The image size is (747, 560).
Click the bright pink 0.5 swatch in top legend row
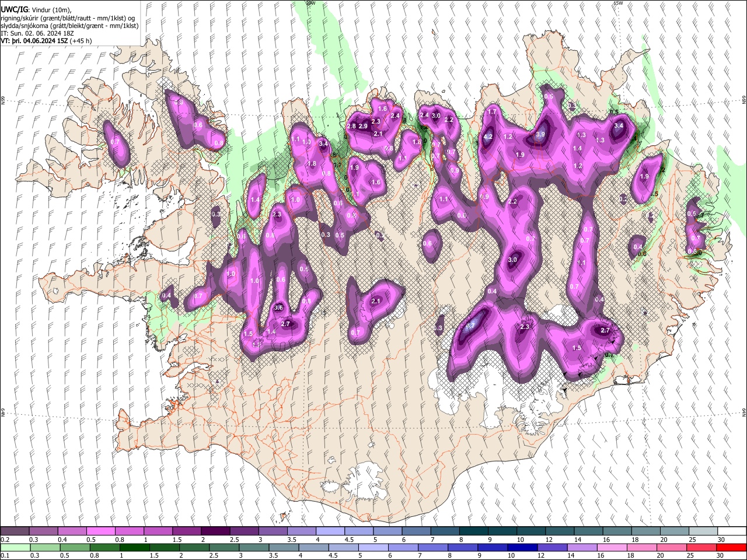click(x=100, y=531)
